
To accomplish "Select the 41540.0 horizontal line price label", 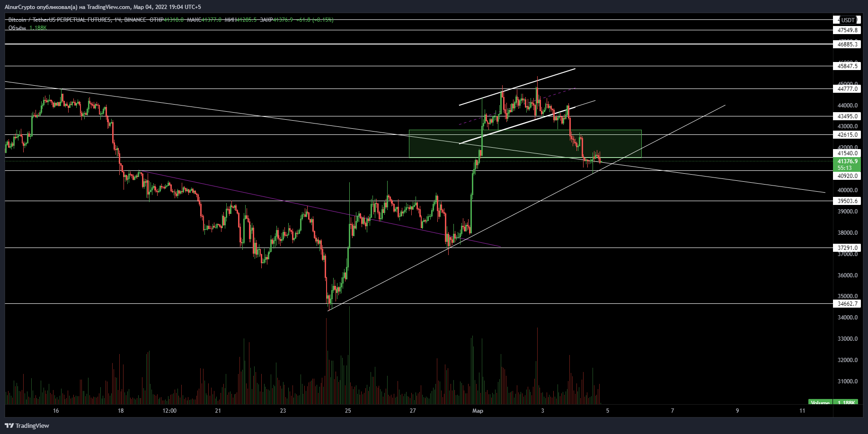I will click(847, 153).
